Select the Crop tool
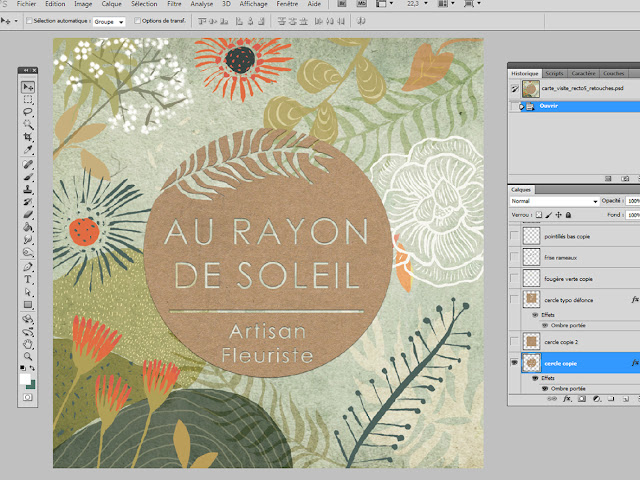Screen dimensions: 640x480 (x=28, y=137)
